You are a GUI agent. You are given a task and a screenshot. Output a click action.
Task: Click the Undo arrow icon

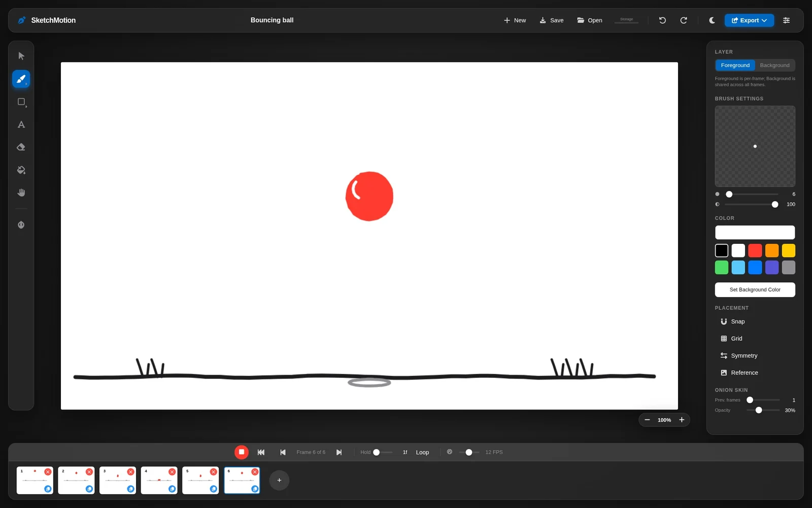tap(662, 20)
